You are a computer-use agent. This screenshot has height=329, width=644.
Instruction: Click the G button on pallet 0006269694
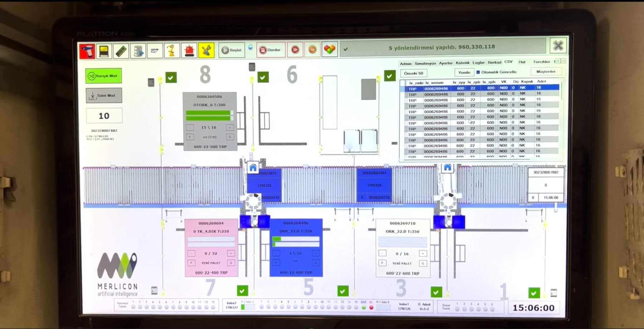pos(231,263)
